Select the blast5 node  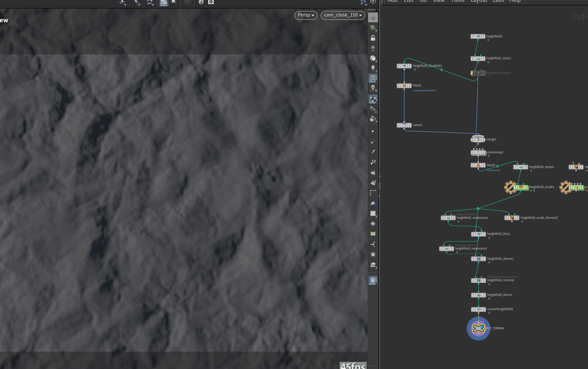478,165
